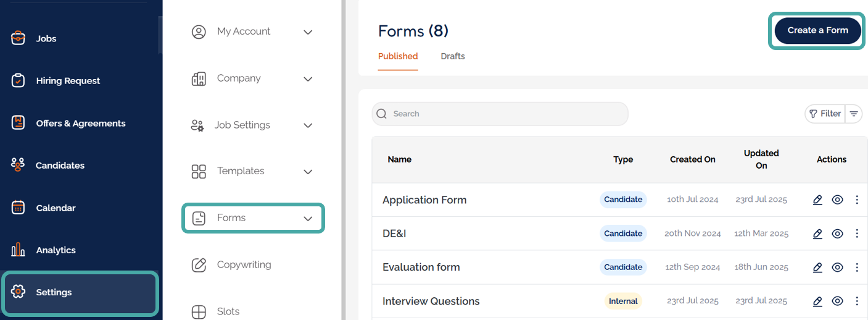Viewport: 868px width, 320px height.
Task: Open the three-dot menu for Interview Questions
Action: [857, 301]
